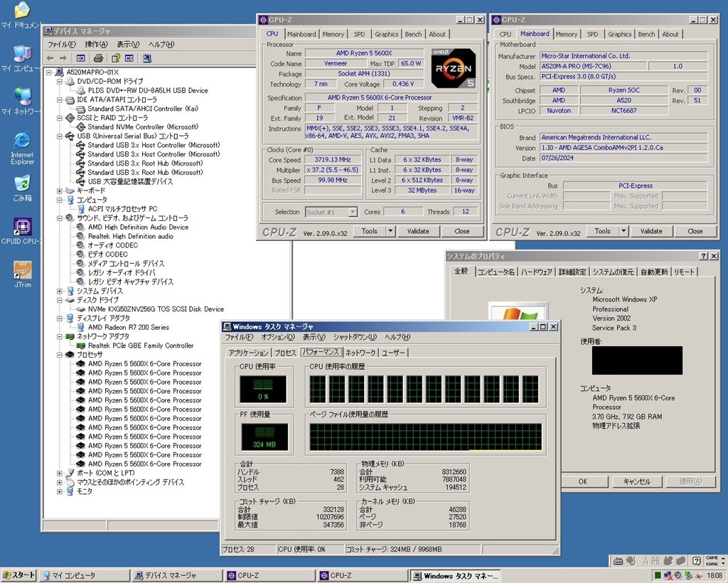This screenshot has width=728, height=583.
Task: Switch to 詳細設定 tab in System Properties
Action: tap(572, 272)
